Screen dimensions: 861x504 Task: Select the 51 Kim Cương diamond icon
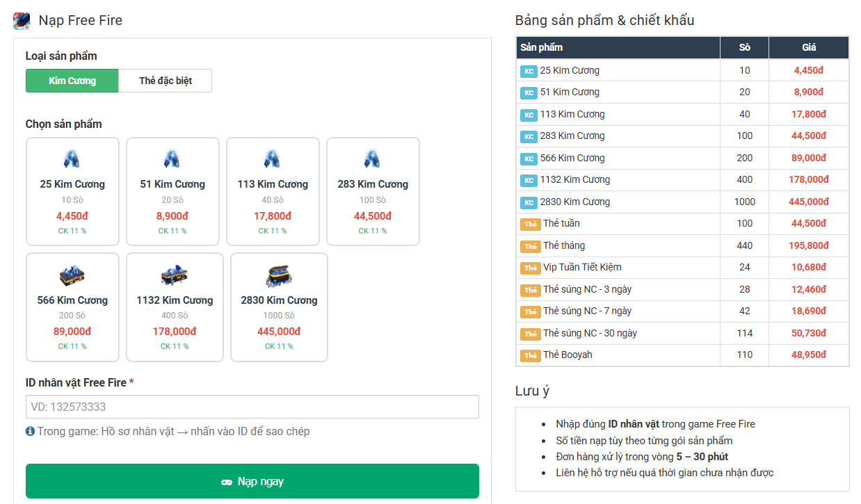click(172, 159)
